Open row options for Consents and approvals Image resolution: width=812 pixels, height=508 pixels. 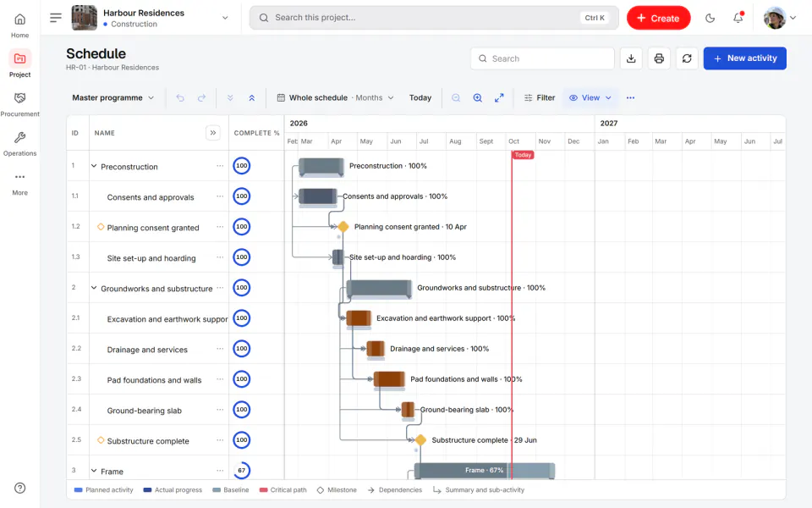click(220, 196)
